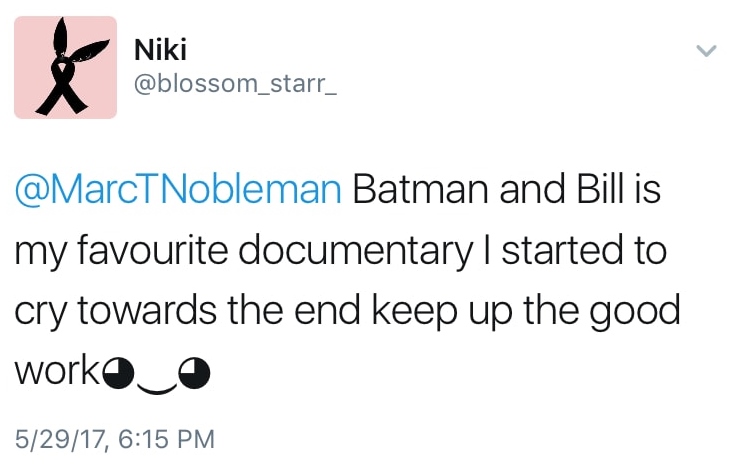Click the word "work" in the tweet
The image size is (735, 473).
click(58, 371)
